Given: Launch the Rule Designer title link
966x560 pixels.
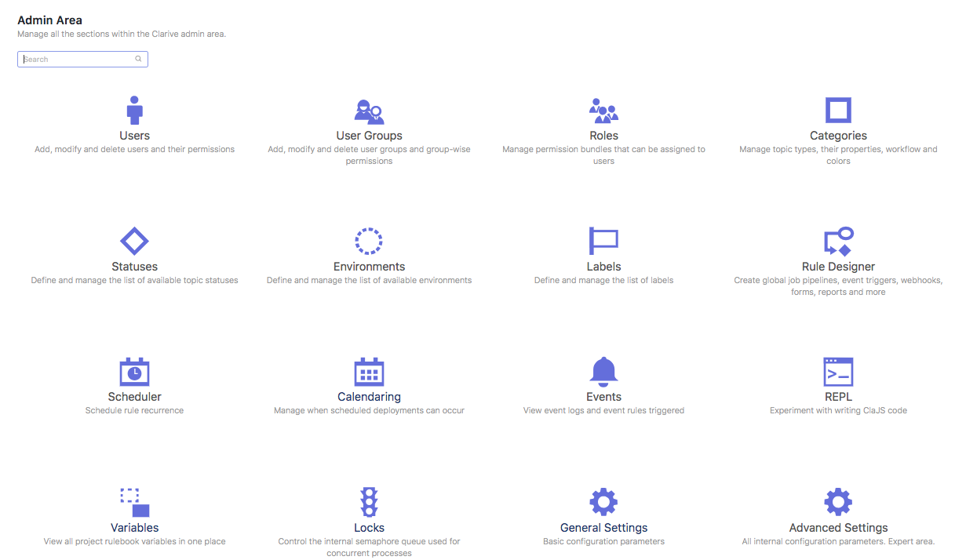Looking at the screenshot, I should (838, 267).
